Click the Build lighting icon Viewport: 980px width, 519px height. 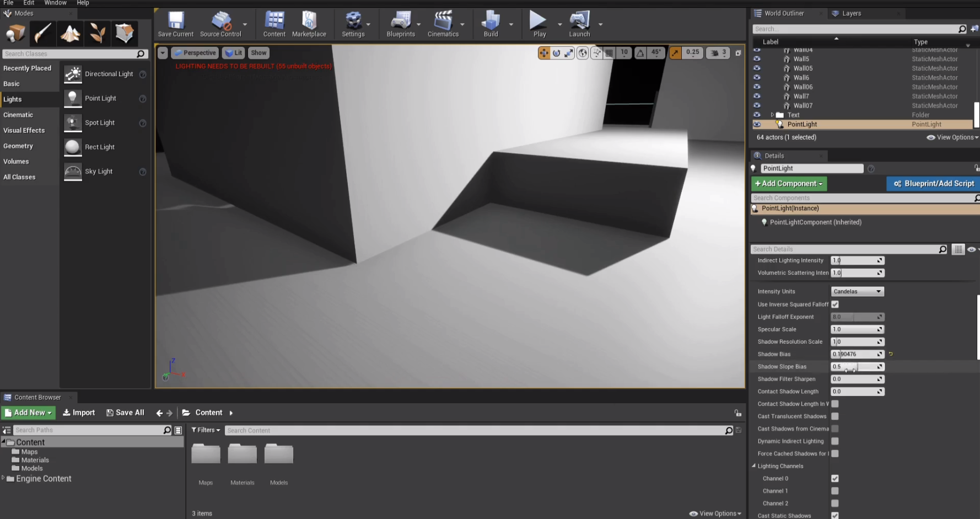pyautogui.click(x=491, y=20)
